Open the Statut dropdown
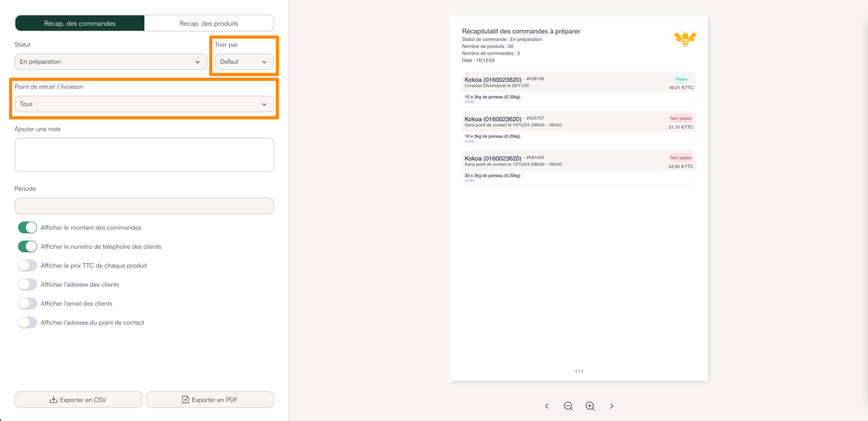This screenshot has width=868, height=421. (111, 62)
